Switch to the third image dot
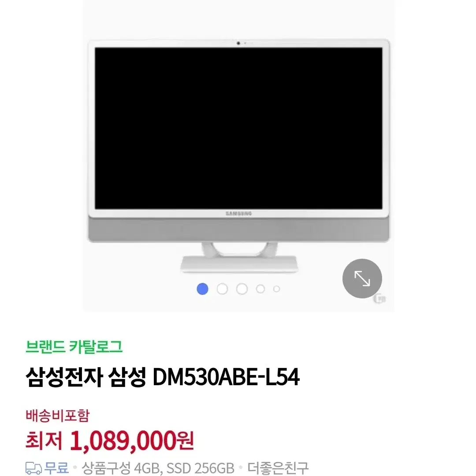 tap(242, 289)
